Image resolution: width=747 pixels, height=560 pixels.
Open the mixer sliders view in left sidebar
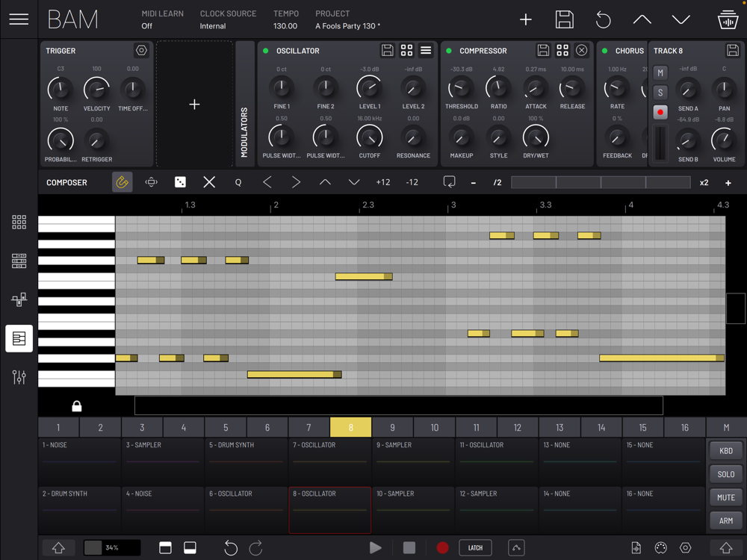pyautogui.click(x=19, y=377)
